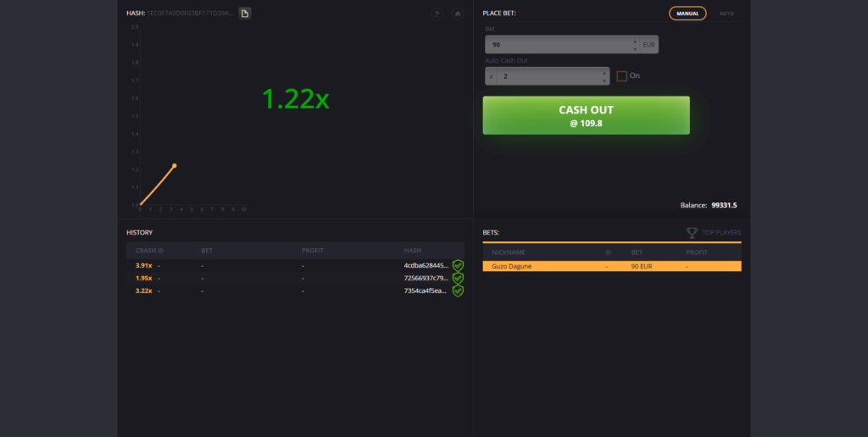Click the Bet amount input field
868x437 pixels.
[559, 45]
